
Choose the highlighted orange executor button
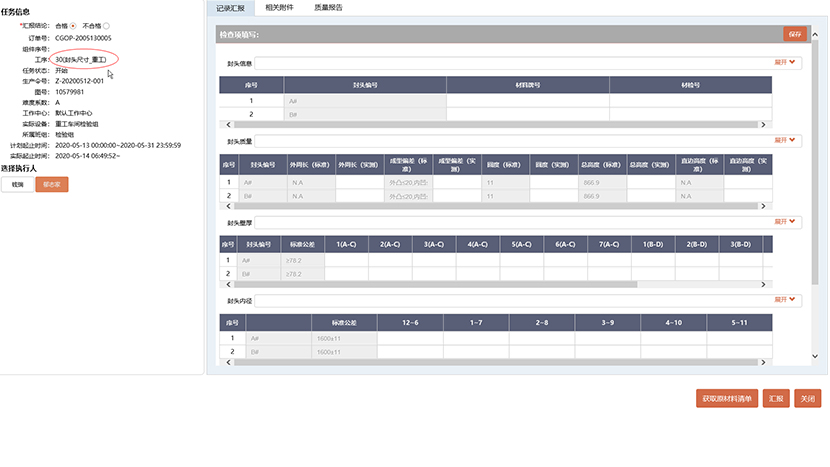point(51,185)
